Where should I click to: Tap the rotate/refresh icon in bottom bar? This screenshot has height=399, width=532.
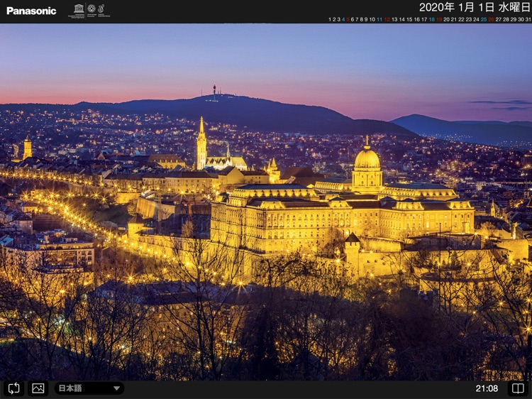click(x=13, y=388)
